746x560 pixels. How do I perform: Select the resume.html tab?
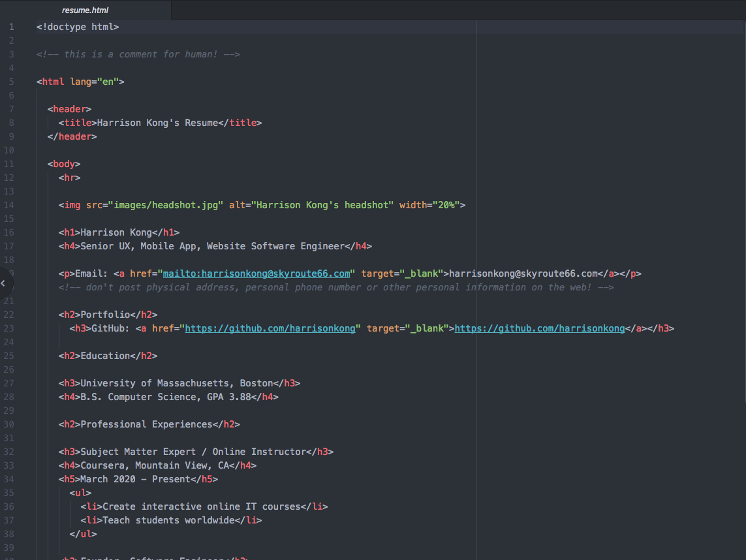click(x=85, y=10)
